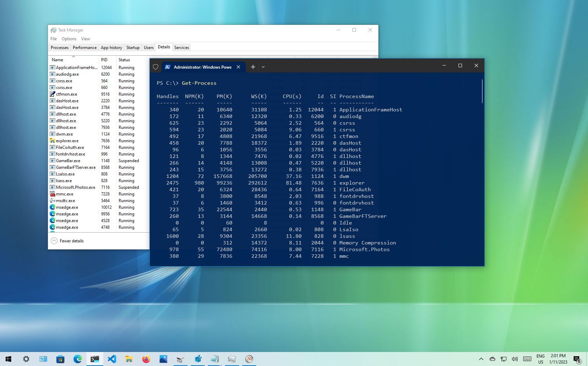This screenshot has width=588, height=366.
Task: Select explorer.exe in the process list
Action: (x=67, y=141)
